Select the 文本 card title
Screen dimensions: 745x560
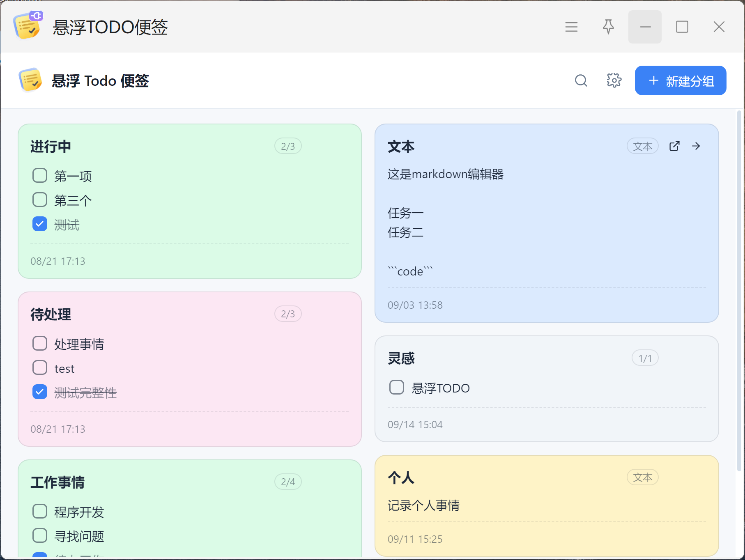pos(401,147)
